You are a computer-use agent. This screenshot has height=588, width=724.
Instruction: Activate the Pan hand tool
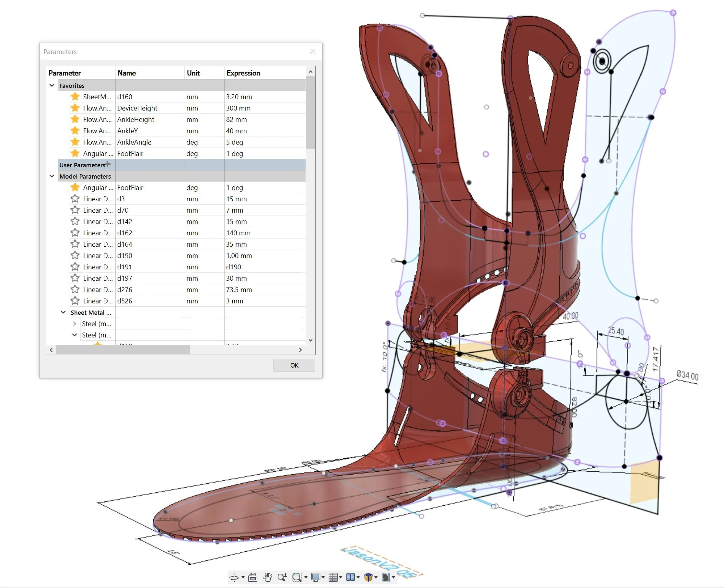[x=267, y=577]
